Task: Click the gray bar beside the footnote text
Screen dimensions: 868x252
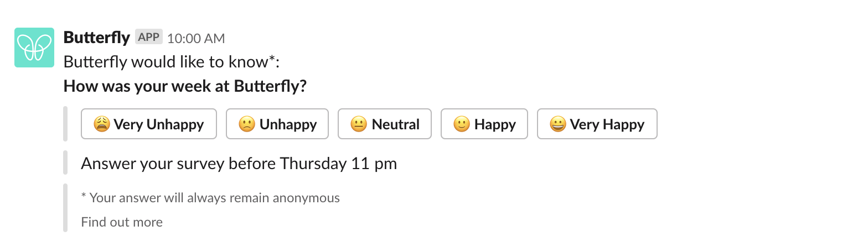Action: pos(65,208)
